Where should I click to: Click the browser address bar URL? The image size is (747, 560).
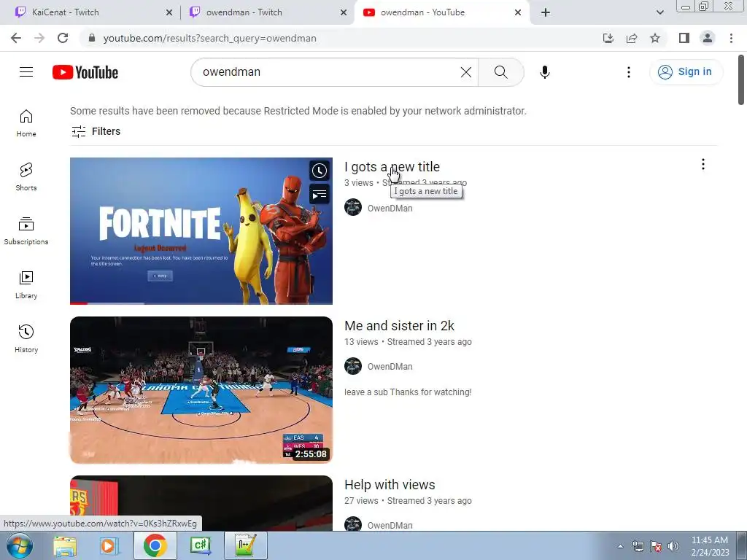(x=209, y=38)
